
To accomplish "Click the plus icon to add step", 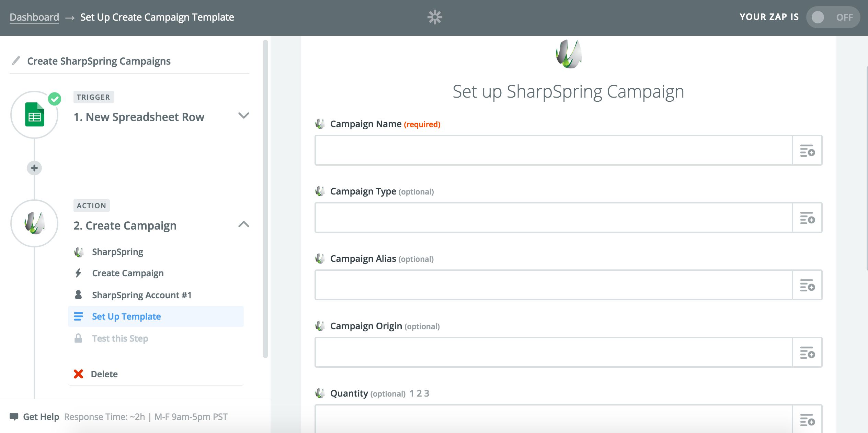I will (x=34, y=168).
